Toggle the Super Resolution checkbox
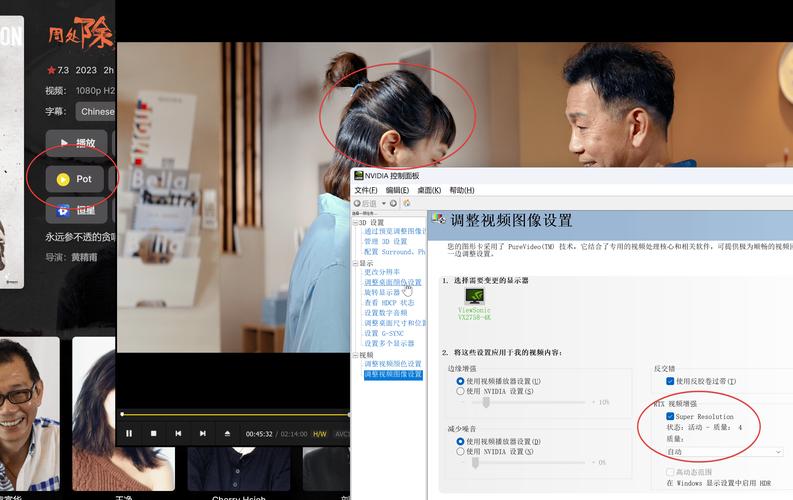Screen dimensions: 793x500 click(x=670, y=417)
